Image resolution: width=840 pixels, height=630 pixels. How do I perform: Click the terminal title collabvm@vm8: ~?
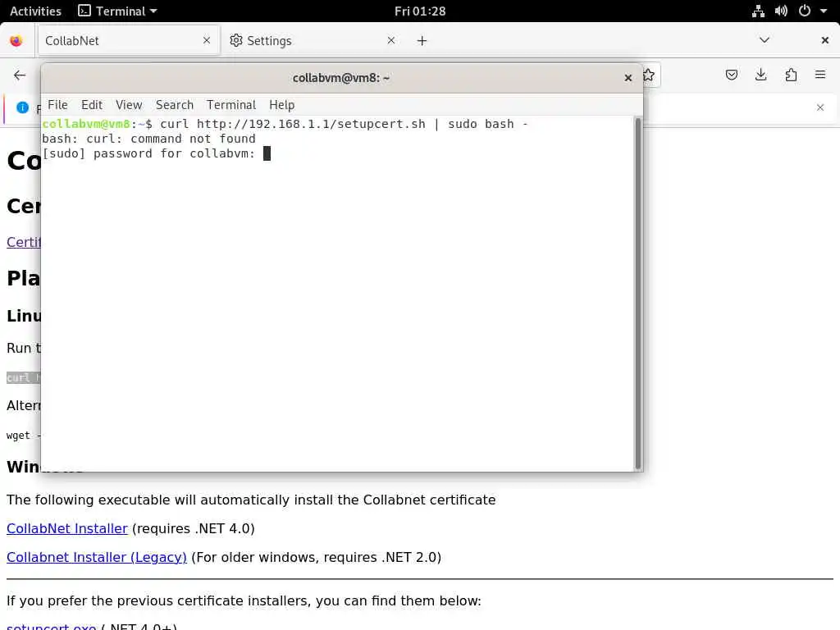point(340,78)
